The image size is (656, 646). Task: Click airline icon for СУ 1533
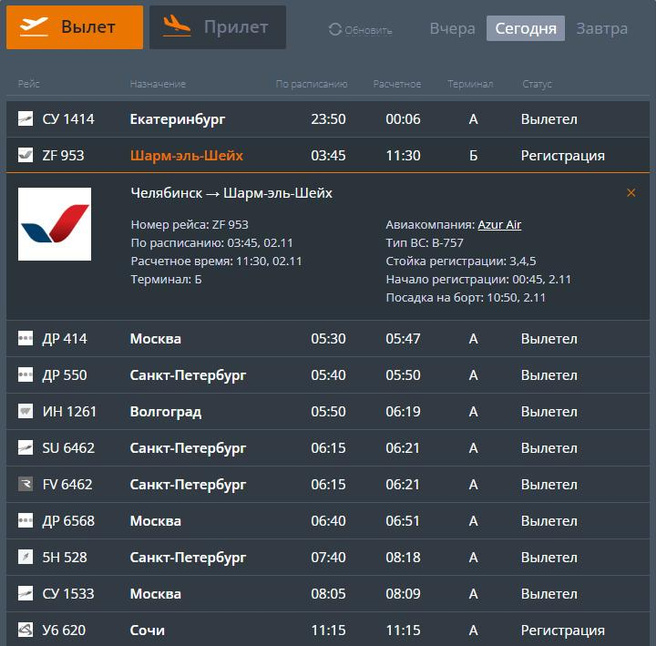[25, 593]
